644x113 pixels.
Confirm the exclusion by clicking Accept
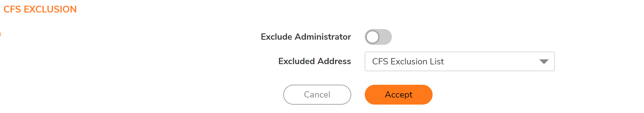(x=398, y=95)
